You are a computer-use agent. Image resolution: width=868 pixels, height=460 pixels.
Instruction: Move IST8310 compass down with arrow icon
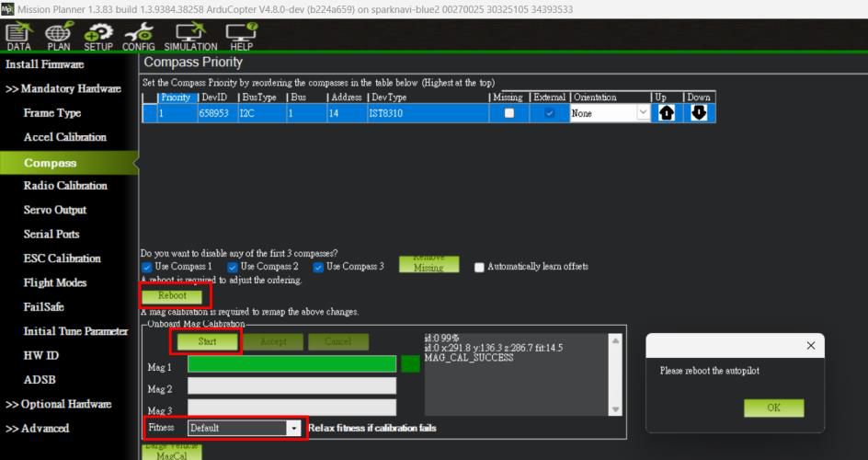(699, 113)
